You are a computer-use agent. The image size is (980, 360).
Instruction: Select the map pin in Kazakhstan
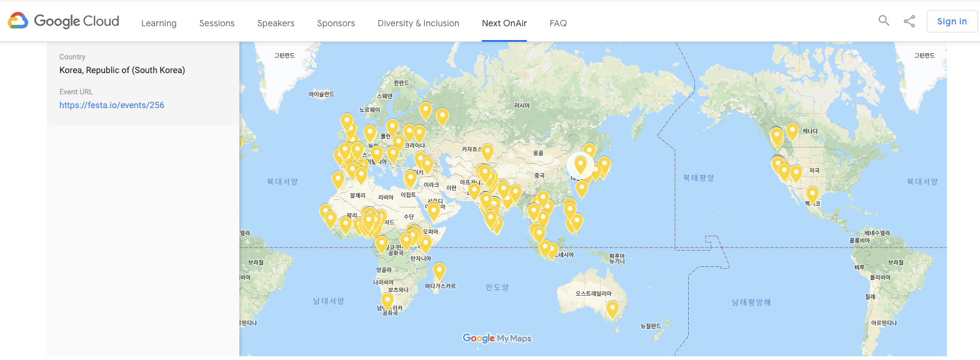487,152
